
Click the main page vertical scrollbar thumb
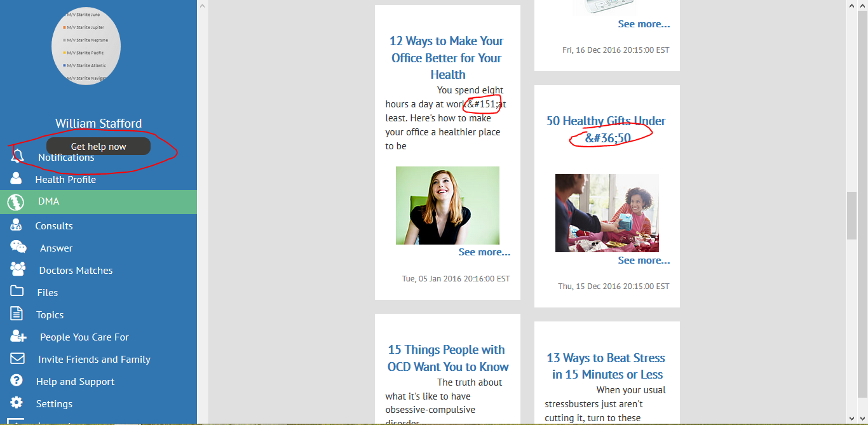click(x=852, y=215)
